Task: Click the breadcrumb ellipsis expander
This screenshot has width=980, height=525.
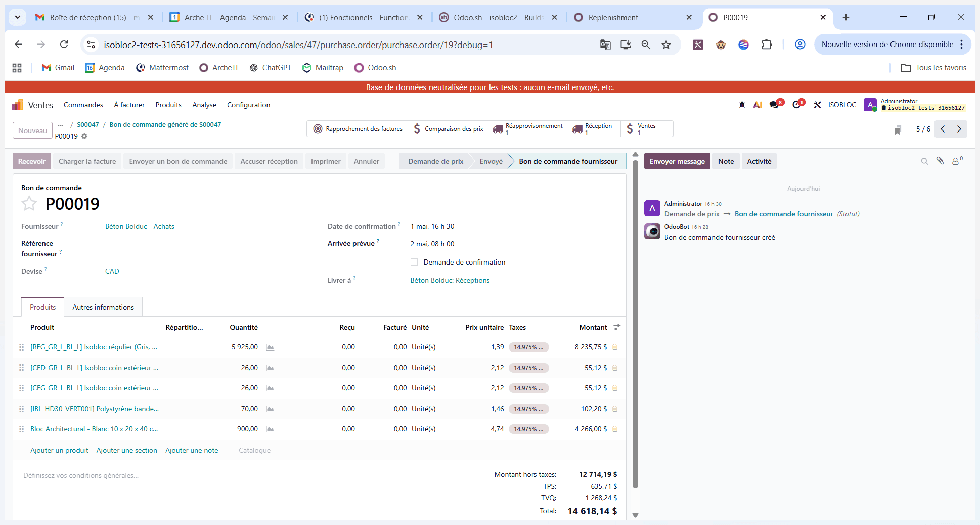Action: 61,125
